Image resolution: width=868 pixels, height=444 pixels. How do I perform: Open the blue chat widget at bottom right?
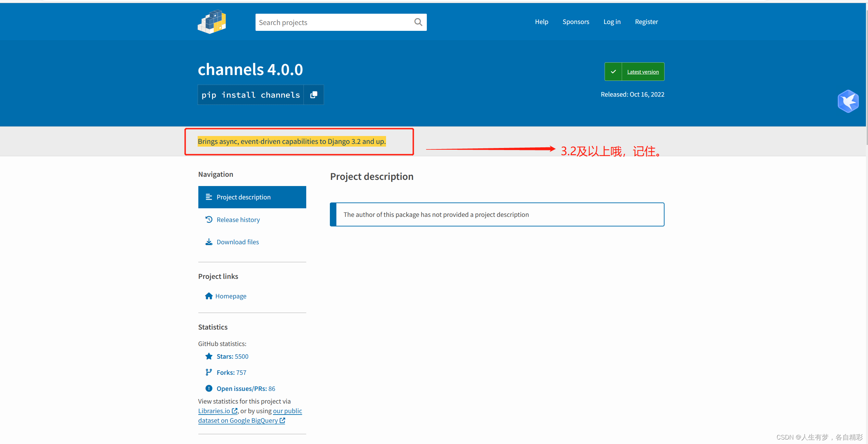point(848,101)
